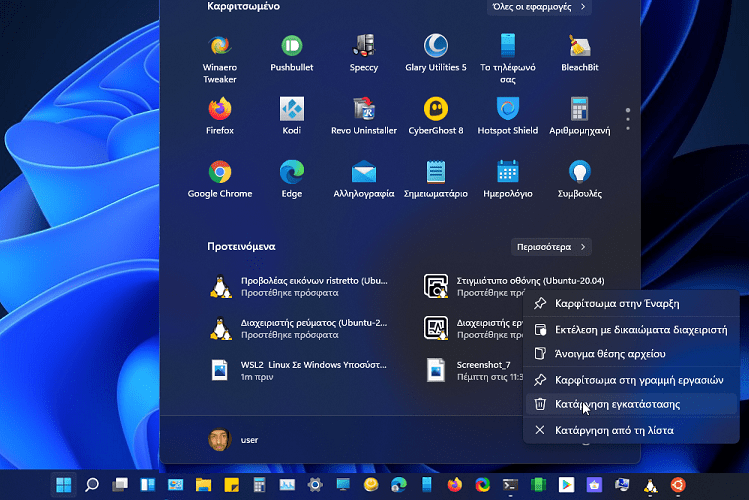Select Κατάργηση από τη λίστα
The height and width of the screenshot is (500, 749).
[x=631, y=430]
